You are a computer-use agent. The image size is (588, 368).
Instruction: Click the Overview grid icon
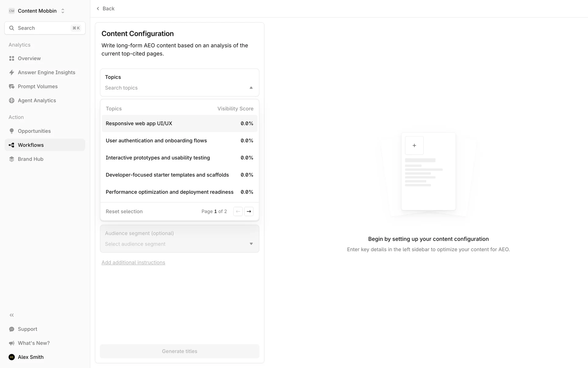12,58
